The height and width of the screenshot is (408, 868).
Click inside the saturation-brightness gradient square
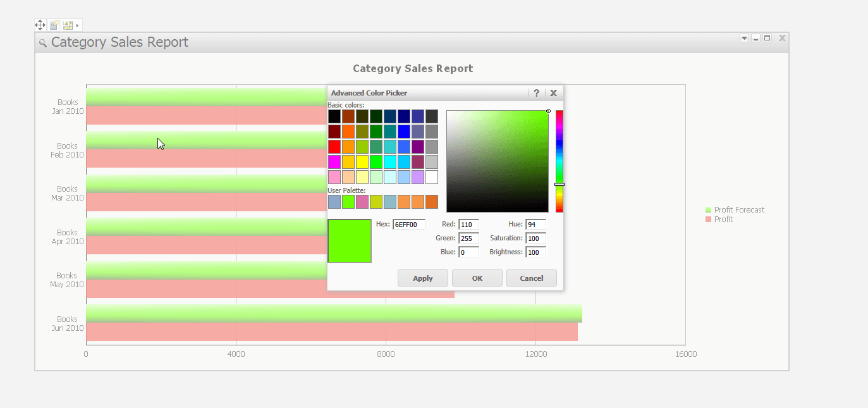[498, 161]
